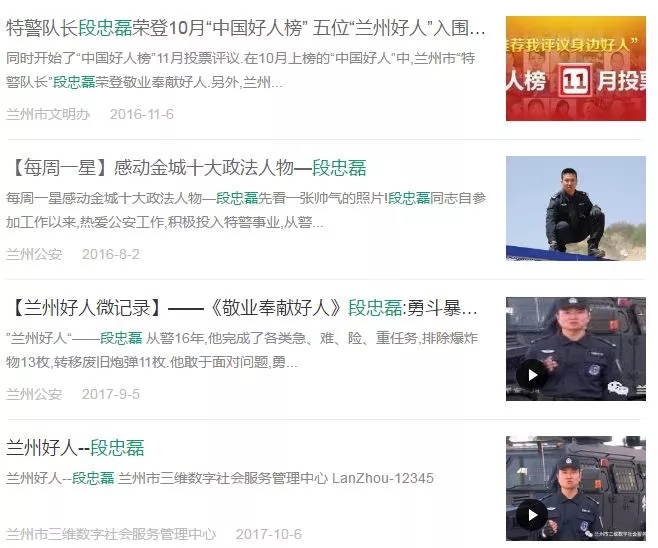Open the 【每周一星】感动金城十大政法人物 article title
This screenshot has height=548, width=658.
pos(186,168)
